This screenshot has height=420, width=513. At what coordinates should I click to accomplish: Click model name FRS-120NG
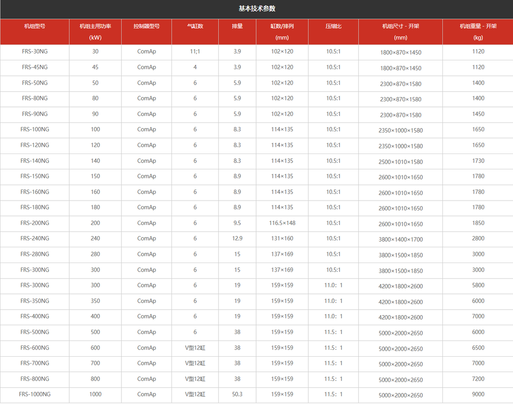click(x=35, y=145)
